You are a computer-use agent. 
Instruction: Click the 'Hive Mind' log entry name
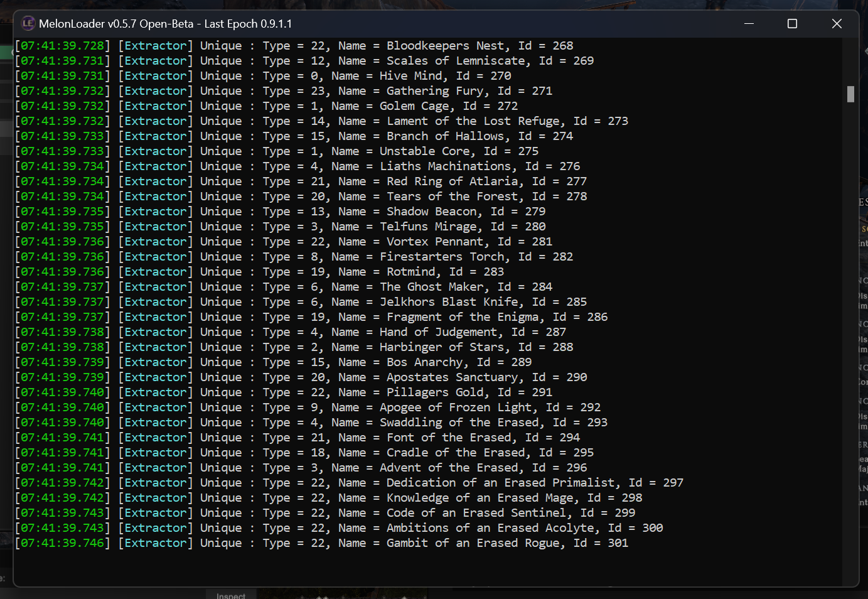coord(410,76)
